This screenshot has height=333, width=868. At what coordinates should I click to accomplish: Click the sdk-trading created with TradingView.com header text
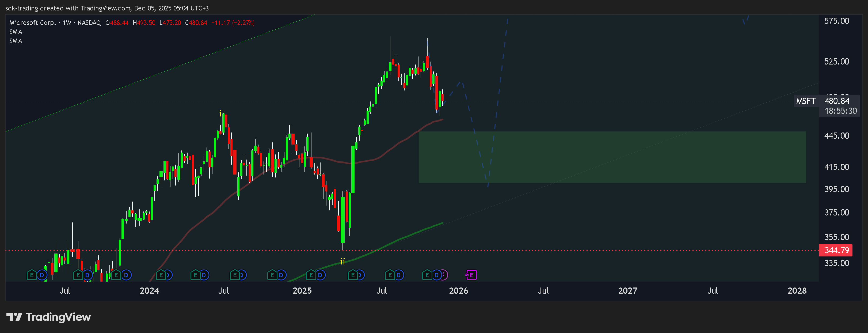tap(107, 8)
